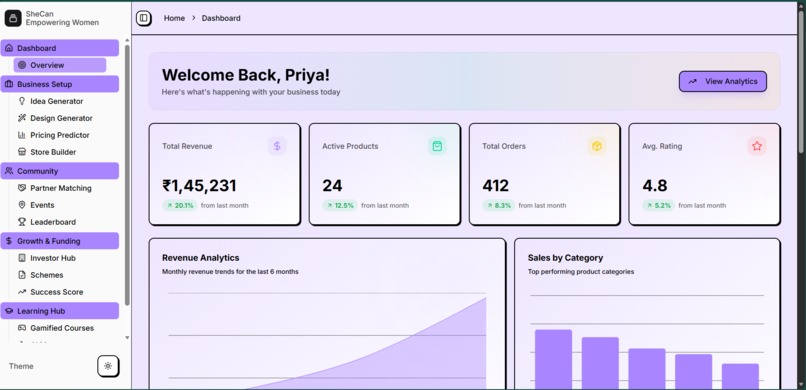Click the Sales by Category heading
This screenshot has width=806, height=390.
pyautogui.click(x=565, y=258)
